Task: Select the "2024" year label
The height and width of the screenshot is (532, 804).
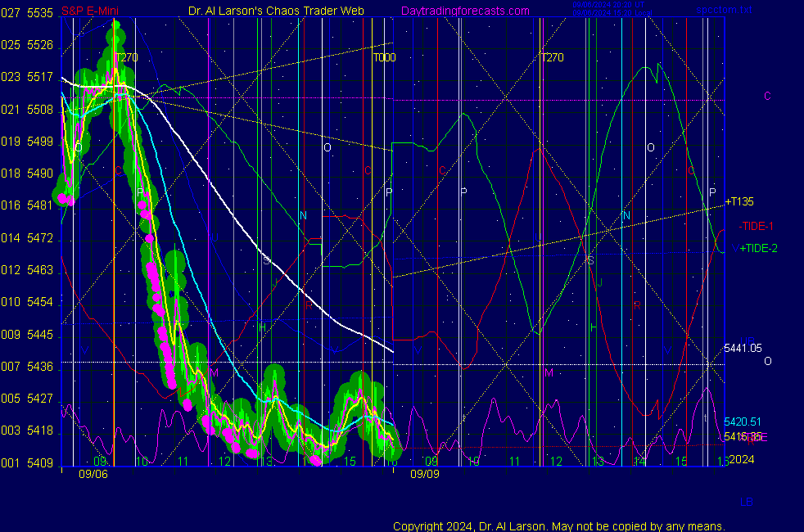Action: pos(742,459)
